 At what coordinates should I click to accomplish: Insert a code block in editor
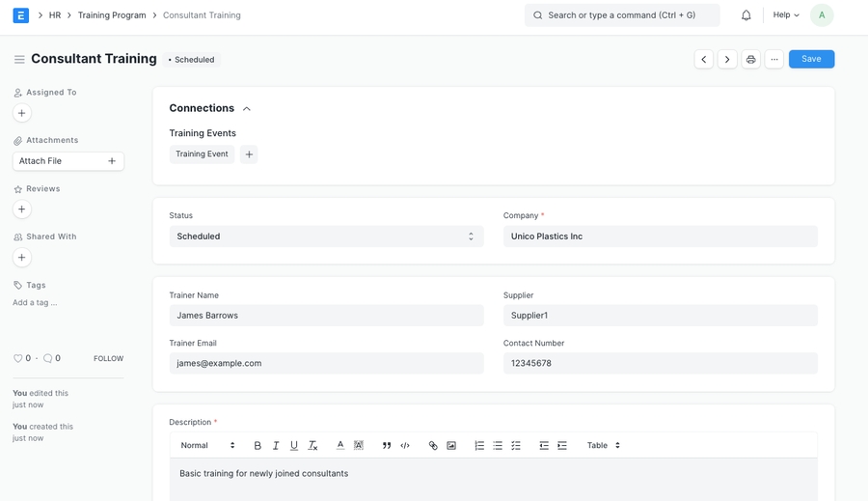[x=405, y=446]
